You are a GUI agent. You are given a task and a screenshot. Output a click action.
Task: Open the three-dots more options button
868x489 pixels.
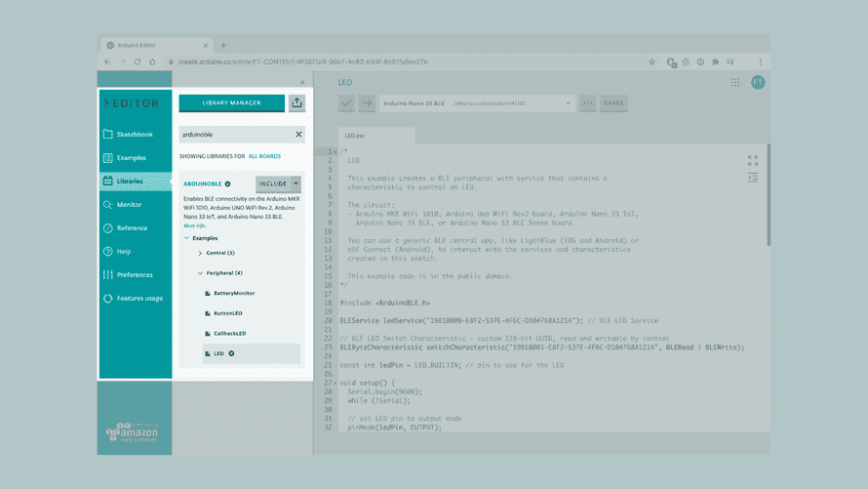click(x=587, y=103)
